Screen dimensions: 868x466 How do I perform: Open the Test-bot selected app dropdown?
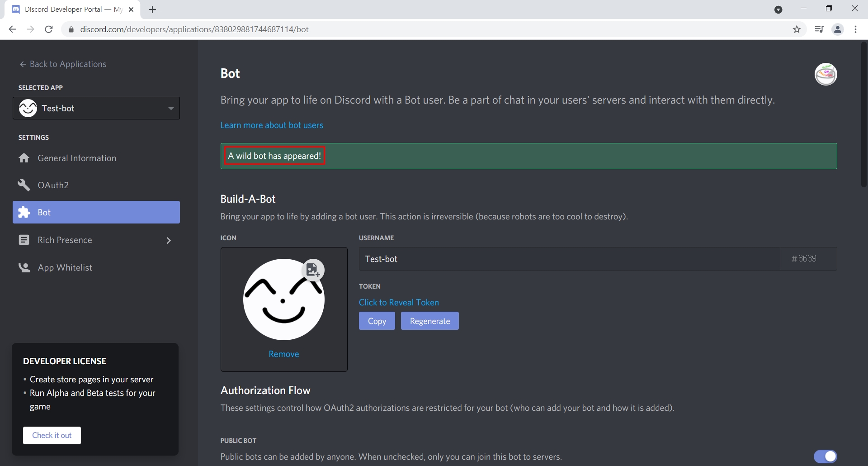96,108
